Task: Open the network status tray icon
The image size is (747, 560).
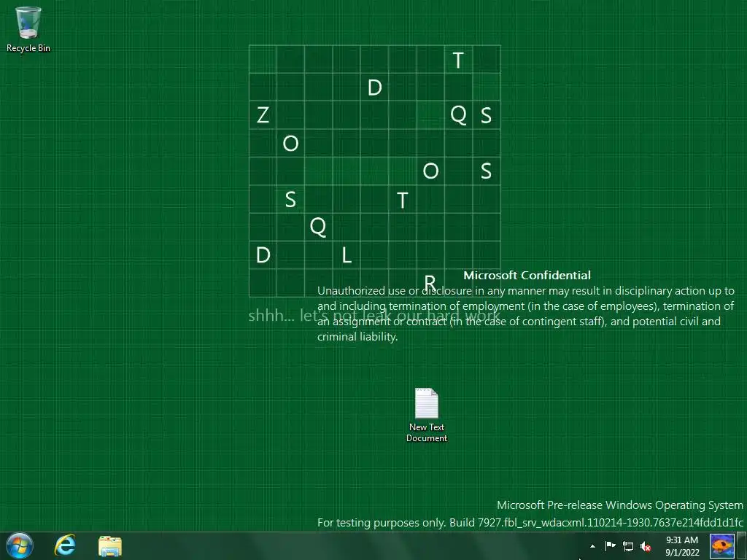Action: point(628,546)
